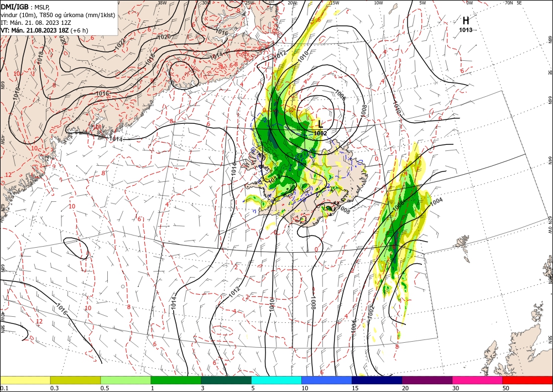Click the '15W' longitude label
This screenshot has width=553, height=392.
point(335,3)
